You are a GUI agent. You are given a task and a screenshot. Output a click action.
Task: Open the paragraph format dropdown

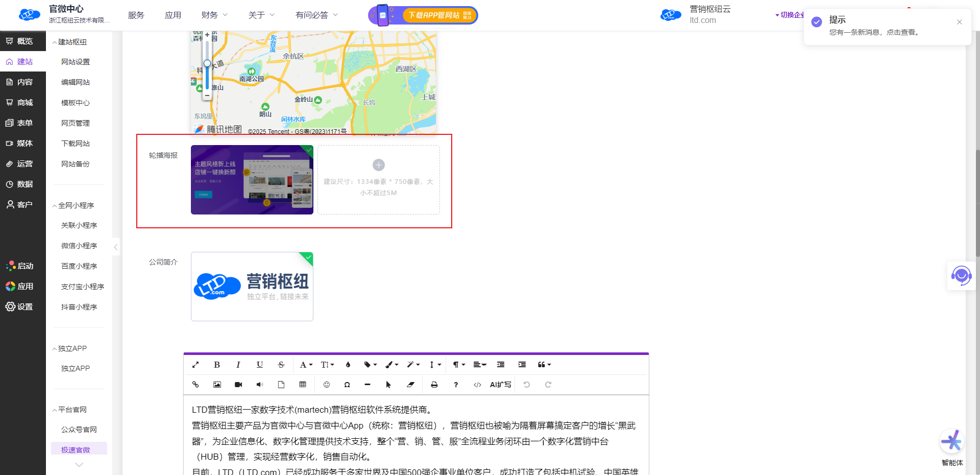[459, 365]
